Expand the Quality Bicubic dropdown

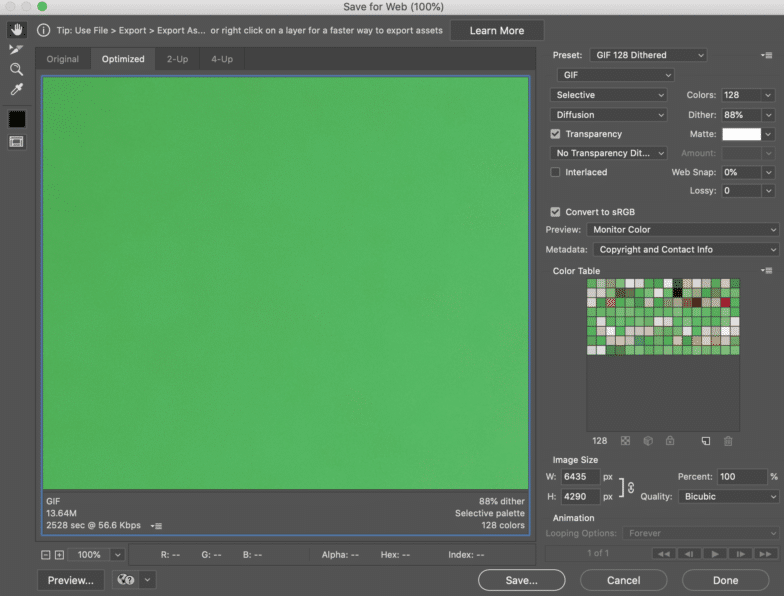[728, 496]
